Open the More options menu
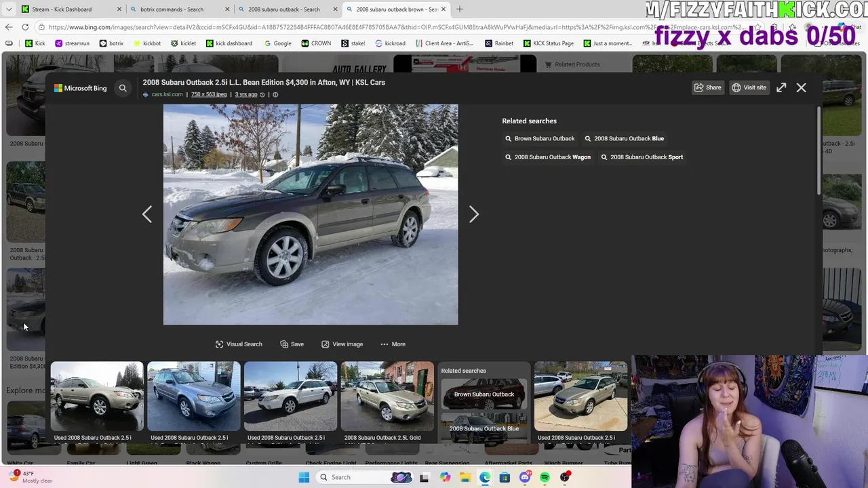The width and height of the screenshot is (868, 488). point(393,344)
